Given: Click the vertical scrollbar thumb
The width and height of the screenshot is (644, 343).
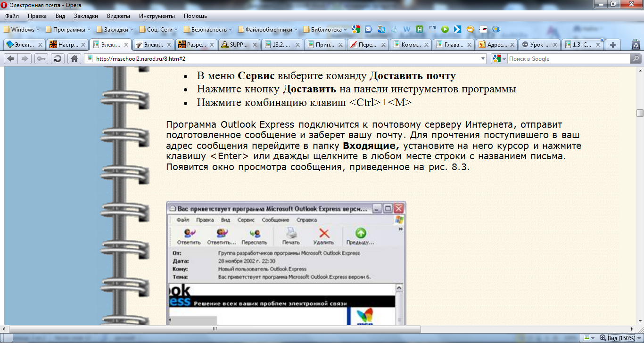Looking at the screenshot, I should point(640,113).
